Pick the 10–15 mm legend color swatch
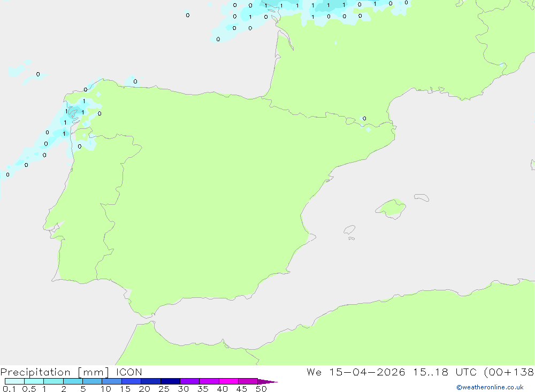The image size is (535, 392). click(112, 381)
